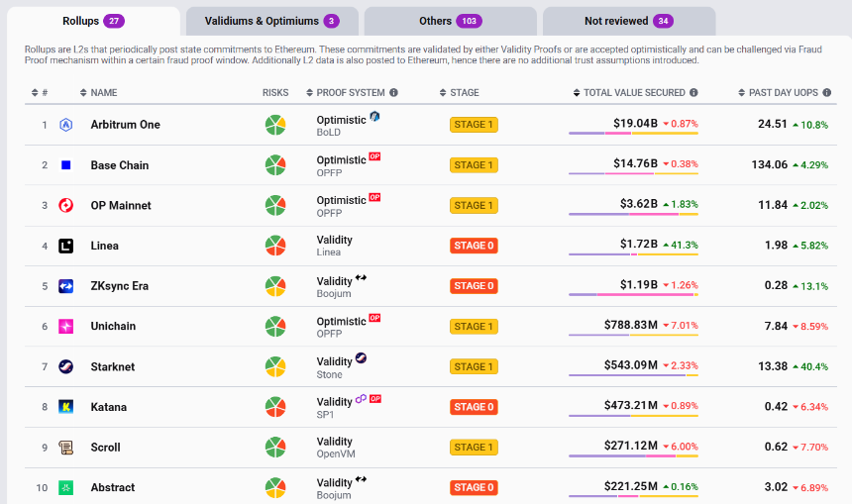Screen dimensions: 852x504
Task: Click the Katana logo icon
Action: 66,407
